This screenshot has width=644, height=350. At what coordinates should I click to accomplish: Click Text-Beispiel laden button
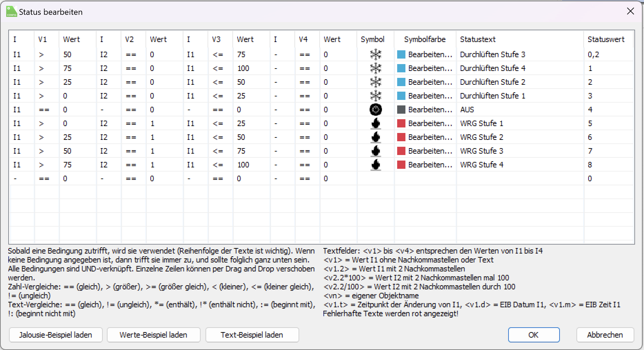click(x=252, y=335)
